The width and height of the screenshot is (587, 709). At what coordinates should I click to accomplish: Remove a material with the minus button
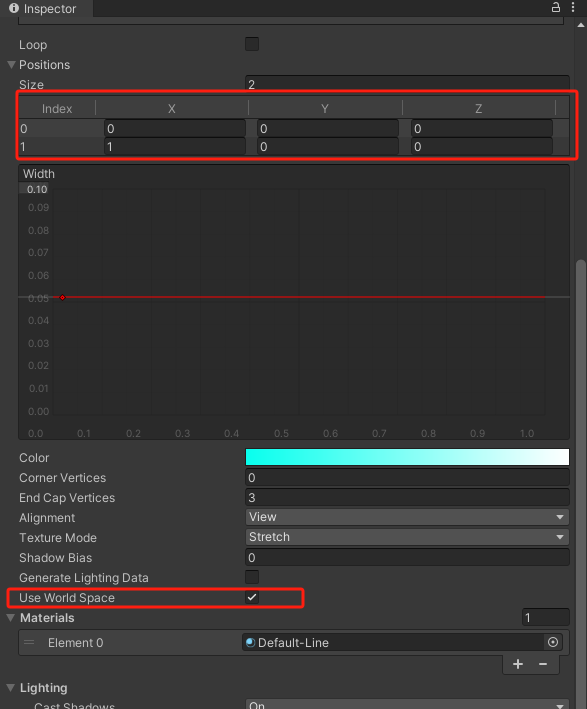pyautogui.click(x=543, y=664)
